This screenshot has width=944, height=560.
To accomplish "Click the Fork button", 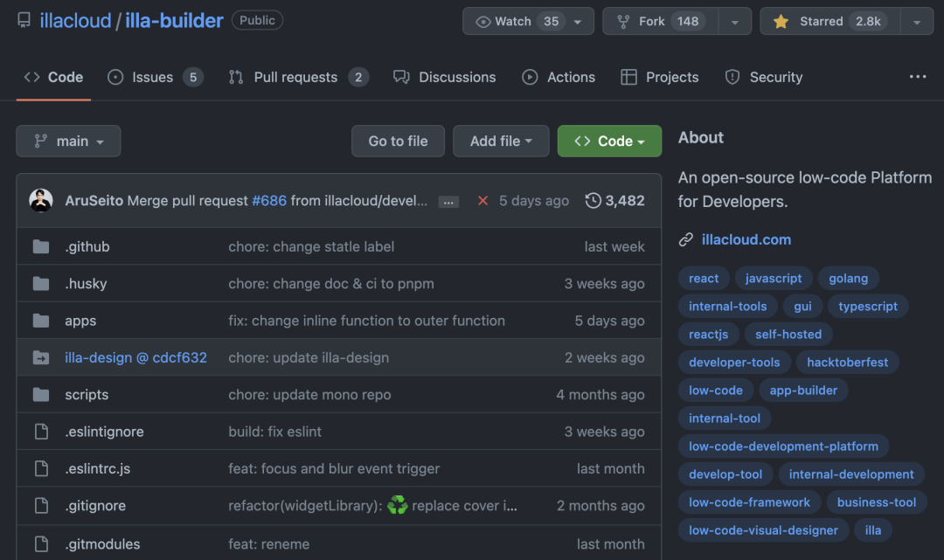I will point(661,21).
